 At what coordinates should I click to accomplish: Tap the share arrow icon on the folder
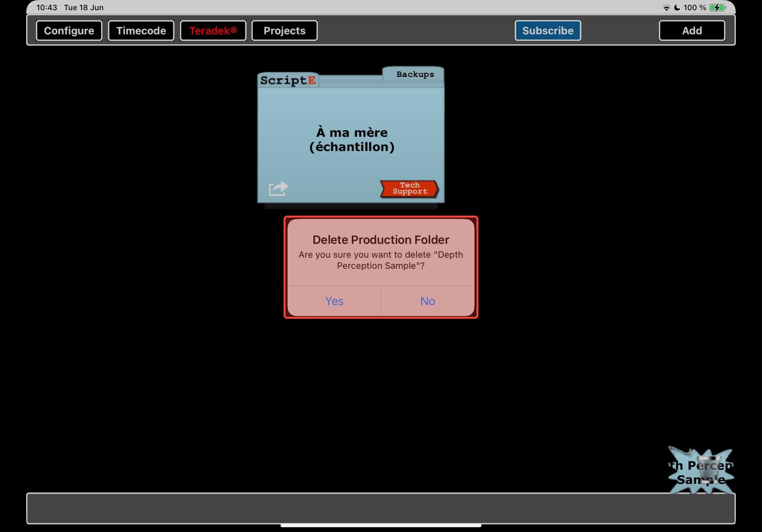click(x=278, y=188)
